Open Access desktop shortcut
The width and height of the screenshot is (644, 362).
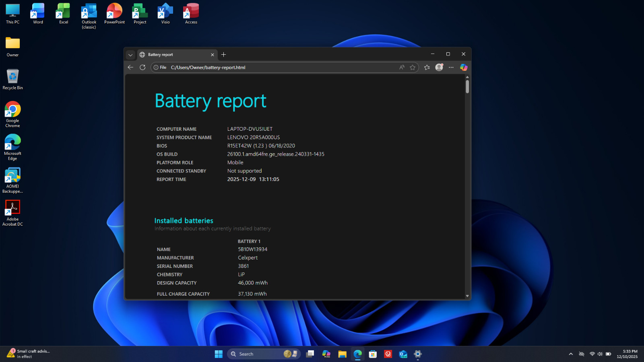click(191, 14)
